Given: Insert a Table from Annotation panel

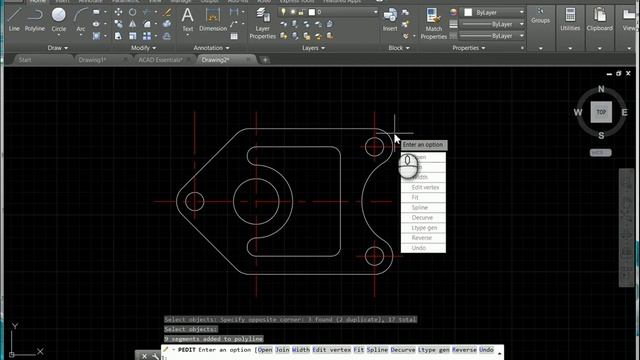Looking at the screenshot, I should click(234, 36).
